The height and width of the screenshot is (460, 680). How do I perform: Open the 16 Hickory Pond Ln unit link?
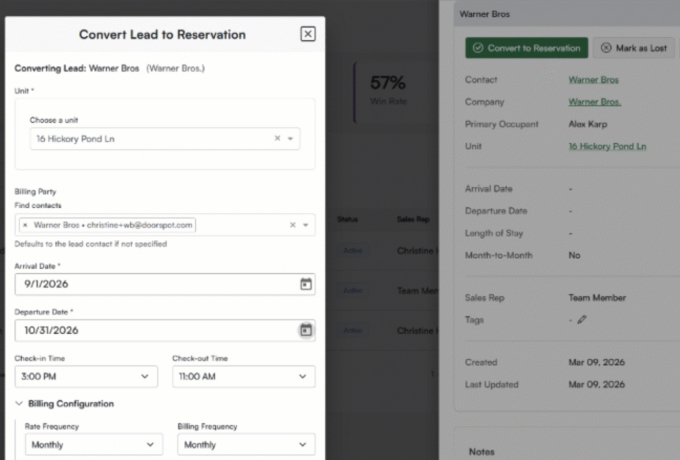607,146
